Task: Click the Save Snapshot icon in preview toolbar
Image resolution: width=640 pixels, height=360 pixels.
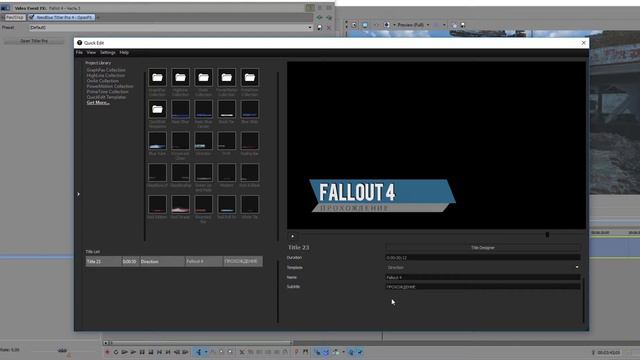Action: tap(462, 25)
